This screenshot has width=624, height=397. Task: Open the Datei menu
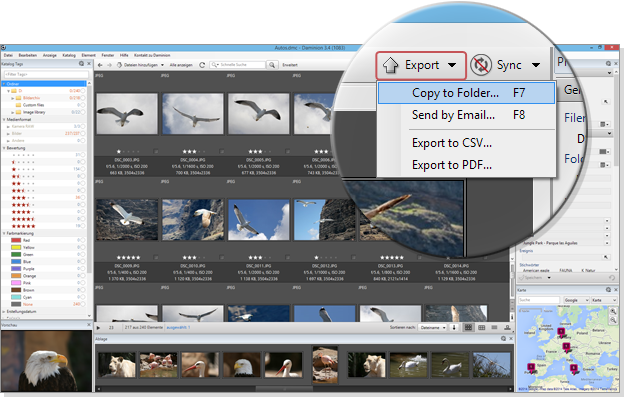click(x=8, y=55)
